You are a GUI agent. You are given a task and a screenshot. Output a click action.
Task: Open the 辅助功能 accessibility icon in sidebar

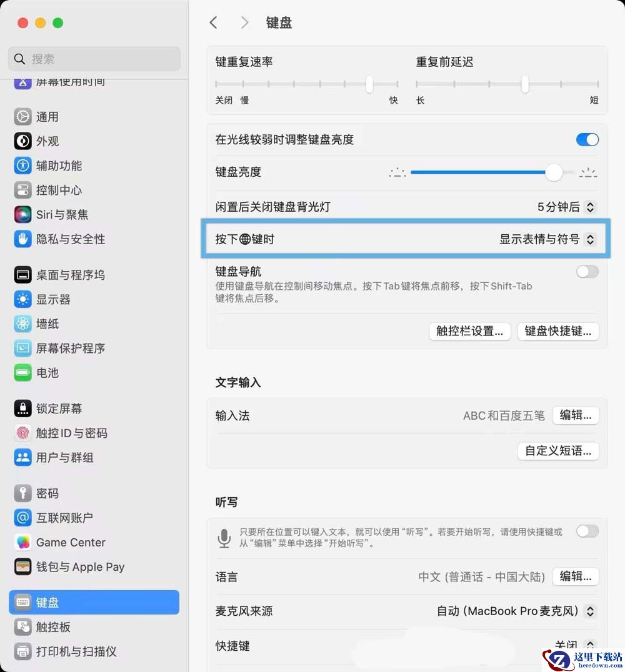coord(22,166)
